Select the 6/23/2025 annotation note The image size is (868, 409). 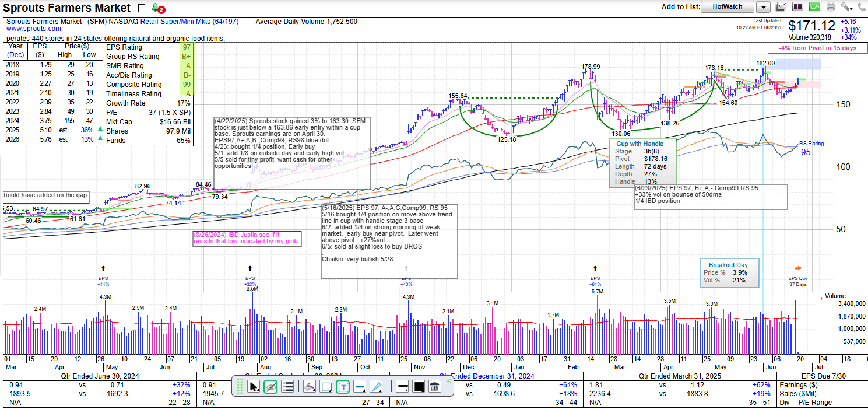point(711,197)
